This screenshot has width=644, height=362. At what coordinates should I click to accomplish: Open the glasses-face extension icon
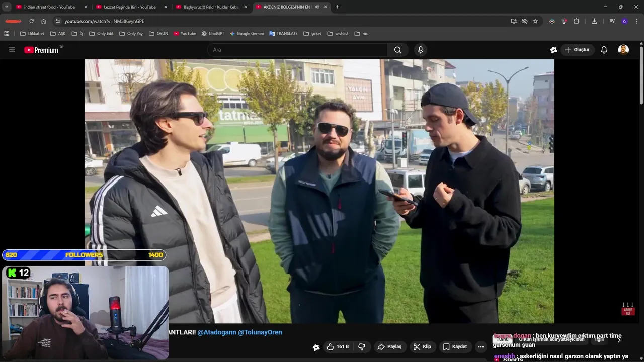[552, 21]
